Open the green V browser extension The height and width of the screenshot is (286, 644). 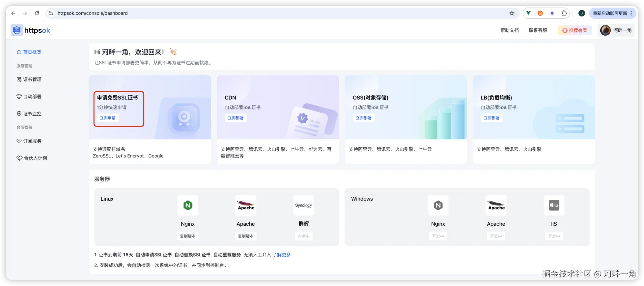tap(528, 13)
